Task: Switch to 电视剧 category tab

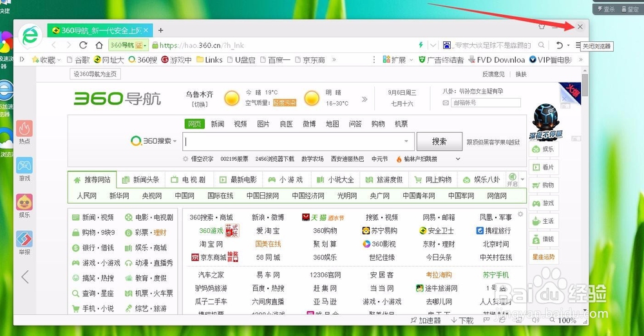Action: [x=189, y=180]
